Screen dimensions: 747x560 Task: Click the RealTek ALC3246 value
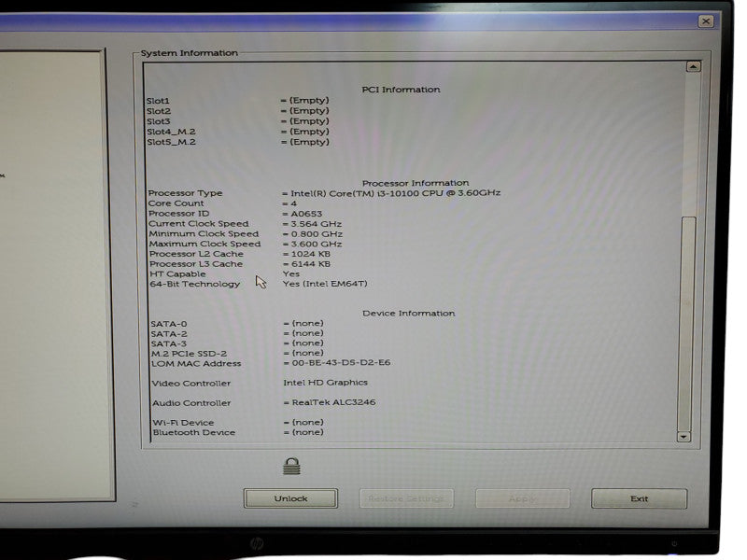click(333, 402)
